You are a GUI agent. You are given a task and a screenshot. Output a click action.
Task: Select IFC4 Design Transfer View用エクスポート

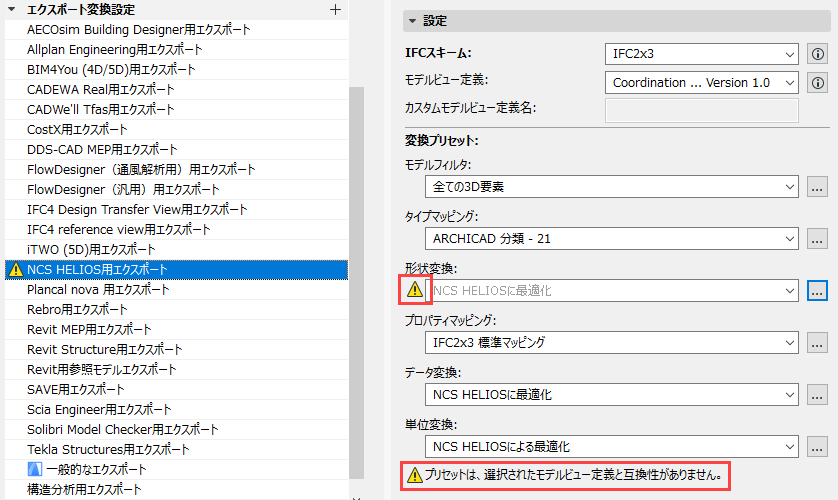176,209
